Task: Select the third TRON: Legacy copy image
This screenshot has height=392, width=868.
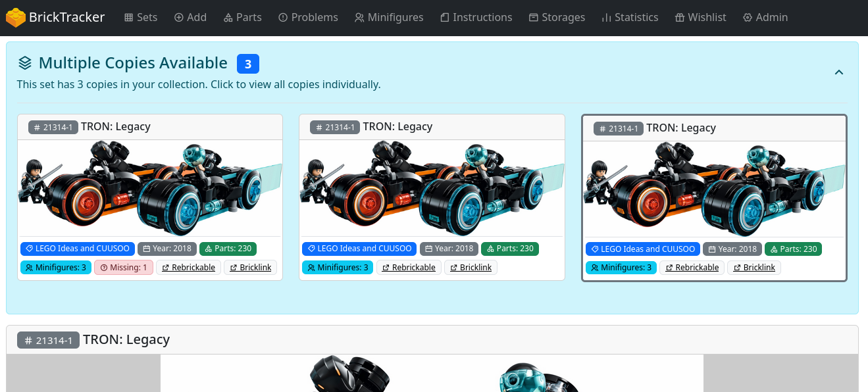Action: tap(714, 189)
